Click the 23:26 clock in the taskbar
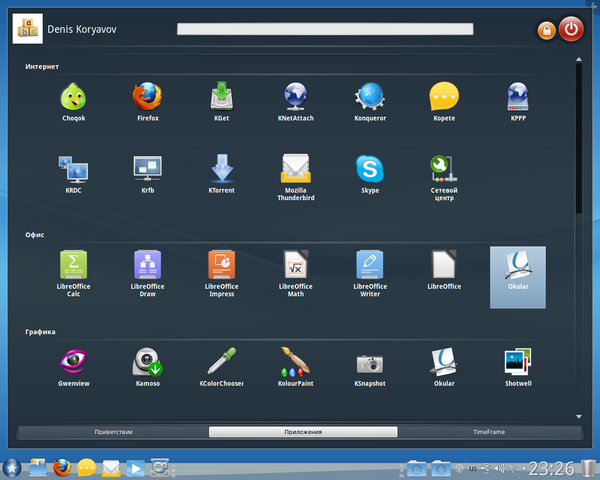This screenshot has width=600, height=480. click(551, 467)
